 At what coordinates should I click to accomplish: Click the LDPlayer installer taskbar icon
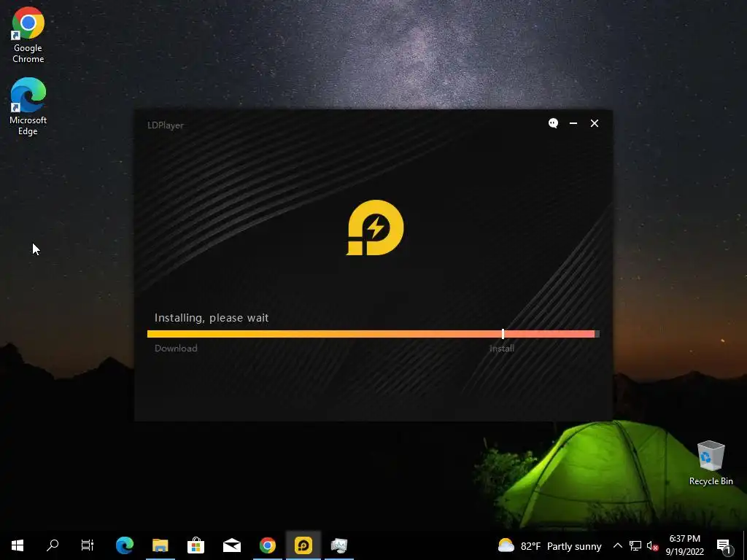click(x=303, y=545)
